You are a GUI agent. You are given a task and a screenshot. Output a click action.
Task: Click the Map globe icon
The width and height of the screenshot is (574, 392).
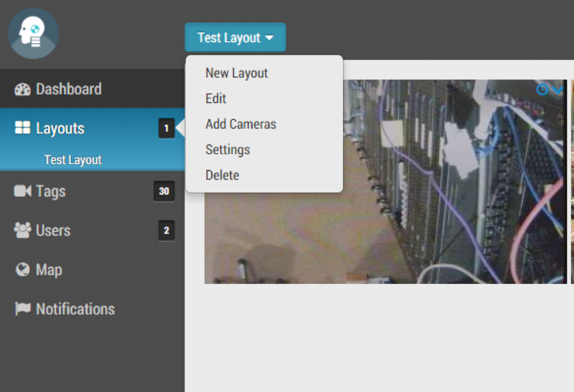[22, 269]
